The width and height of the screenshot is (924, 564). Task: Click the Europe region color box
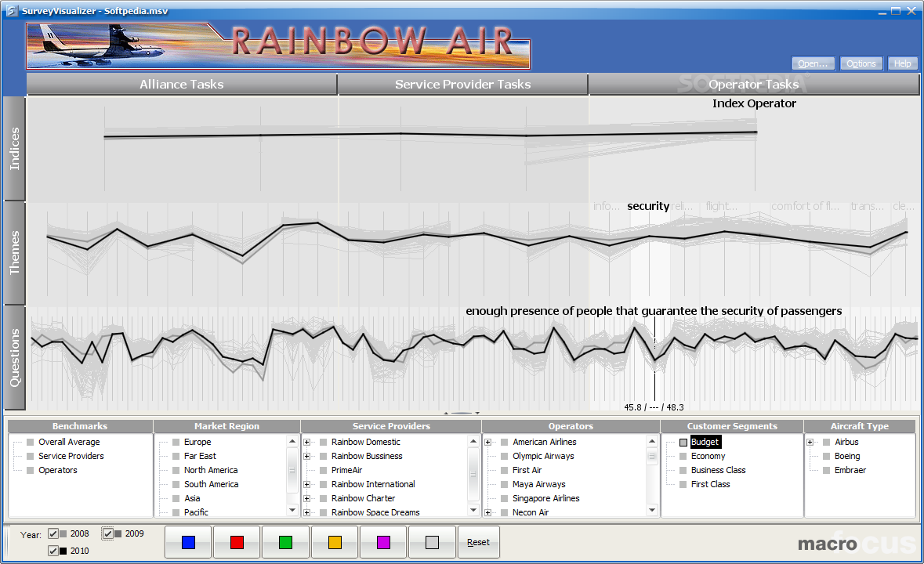click(176, 442)
